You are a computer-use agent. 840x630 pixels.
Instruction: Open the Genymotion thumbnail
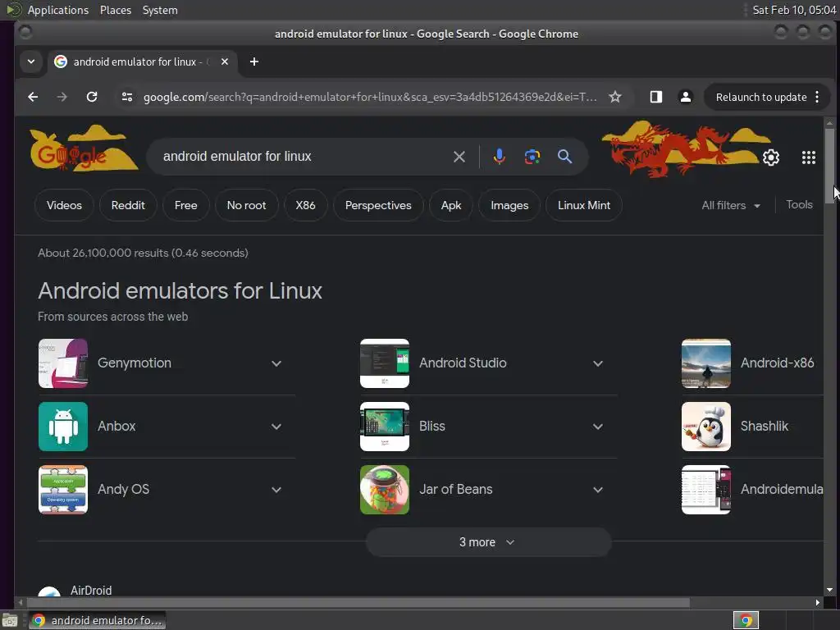[x=63, y=363]
